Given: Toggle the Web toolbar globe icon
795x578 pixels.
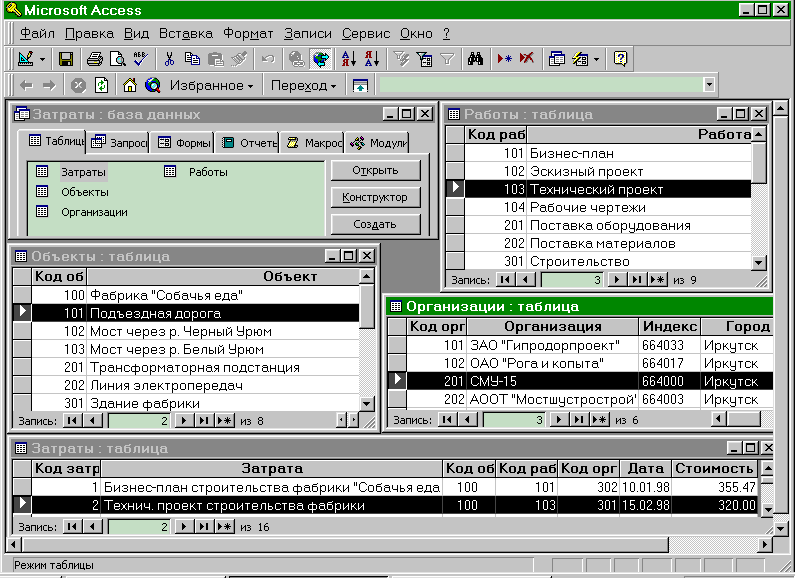Looking at the screenshot, I should click(320, 59).
